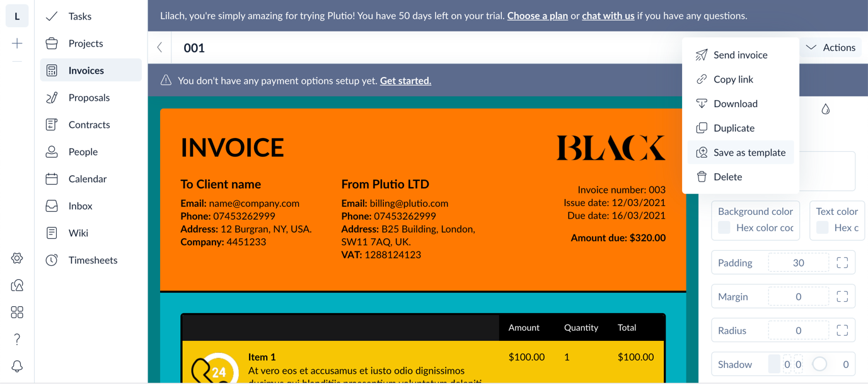Choose Duplicate from the menu
This screenshot has width=868, height=385.
point(741,128)
